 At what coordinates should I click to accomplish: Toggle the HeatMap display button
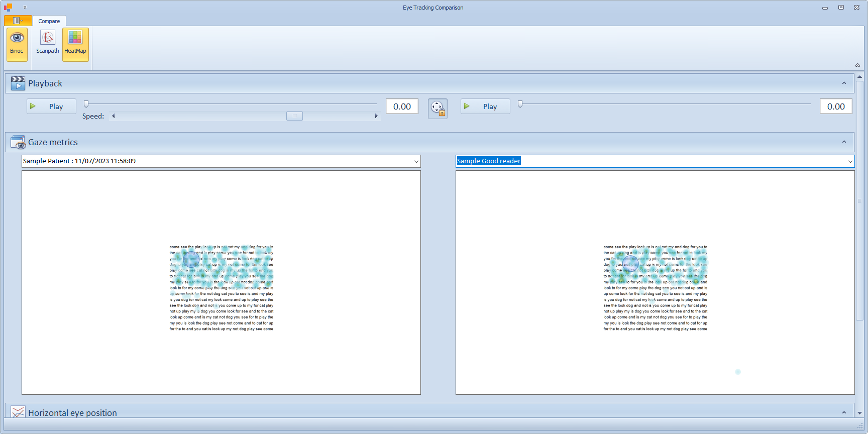coord(75,44)
